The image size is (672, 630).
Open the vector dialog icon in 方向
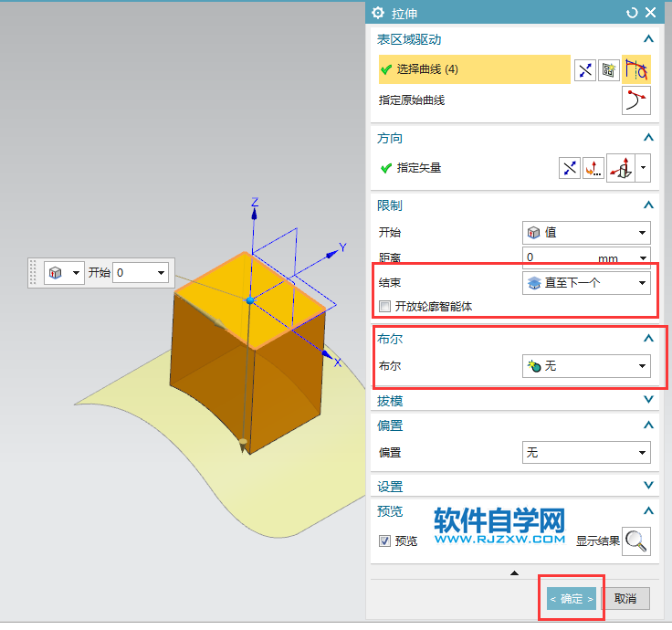pyautogui.click(x=593, y=168)
